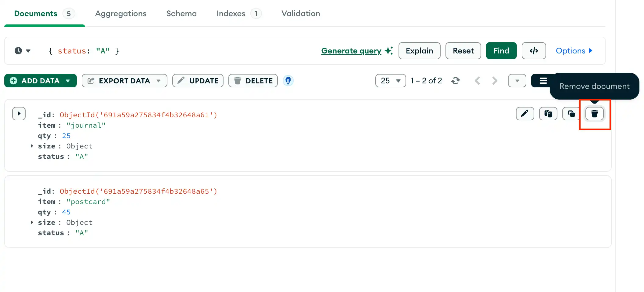
Task: Open the 25 results per page dropdown
Action: tap(391, 81)
